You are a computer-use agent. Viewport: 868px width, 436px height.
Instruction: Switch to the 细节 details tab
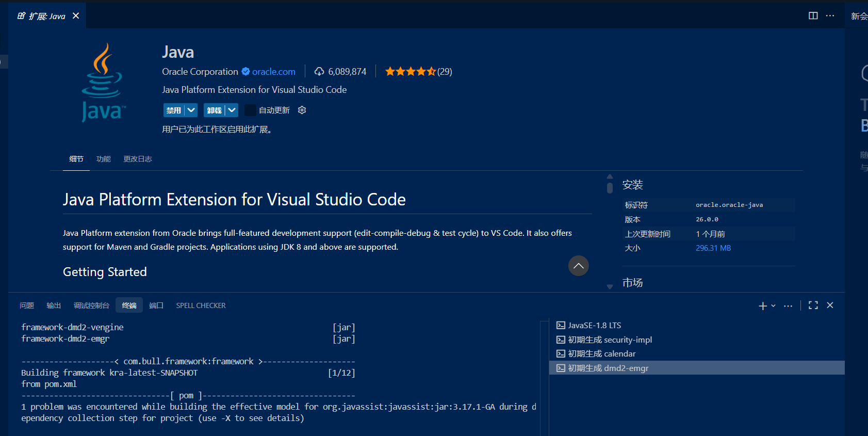click(x=76, y=159)
